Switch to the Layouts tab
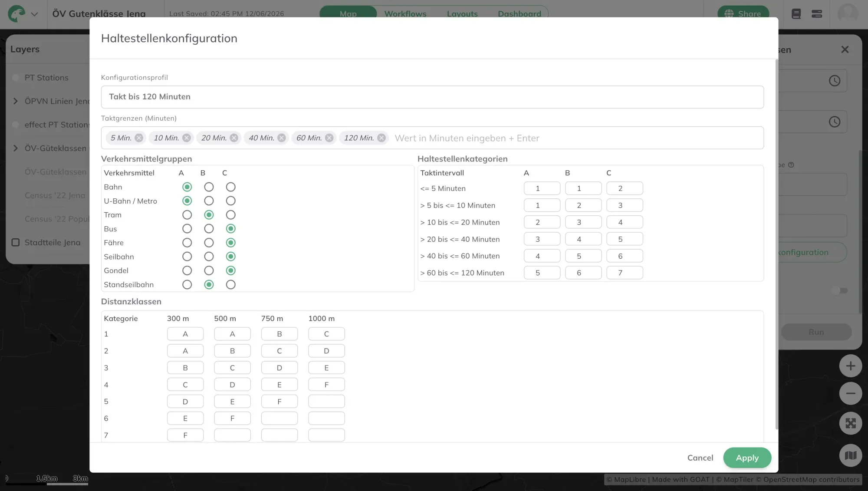 (x=462, y=14)
